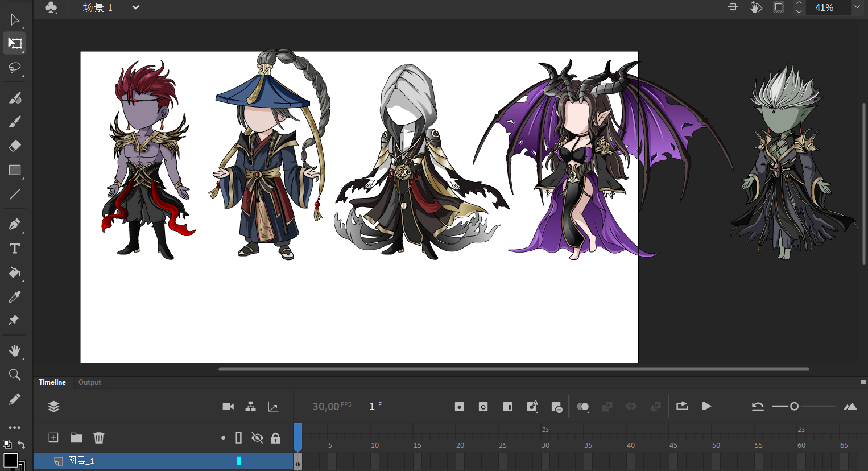Screen dimensions: 868x471
Task: Expand the 41% zoom level dropdown
Action: (857, 7)
